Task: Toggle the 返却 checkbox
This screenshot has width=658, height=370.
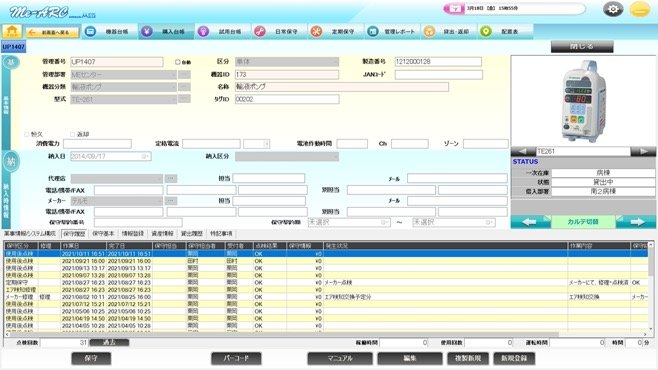Action: [72, 134]
